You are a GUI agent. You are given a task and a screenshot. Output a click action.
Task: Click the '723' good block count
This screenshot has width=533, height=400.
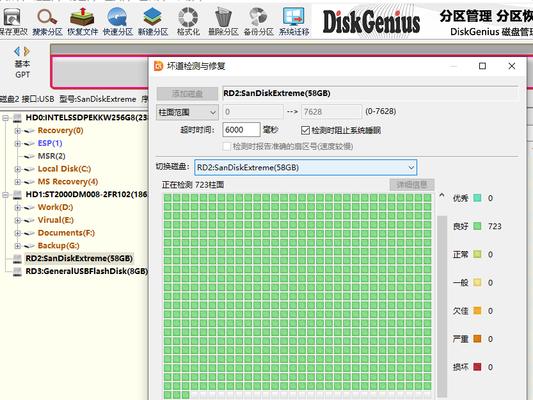click(x=495, y=226)
